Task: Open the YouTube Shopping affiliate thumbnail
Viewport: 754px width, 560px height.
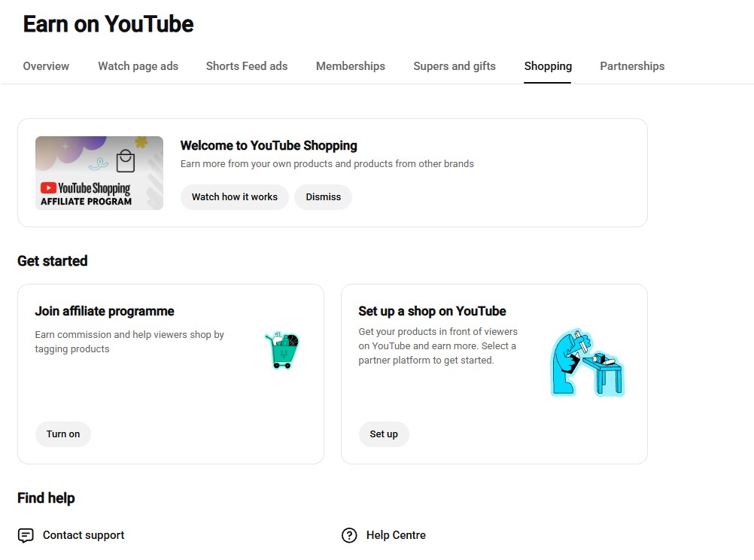Action: pos(99,172)
